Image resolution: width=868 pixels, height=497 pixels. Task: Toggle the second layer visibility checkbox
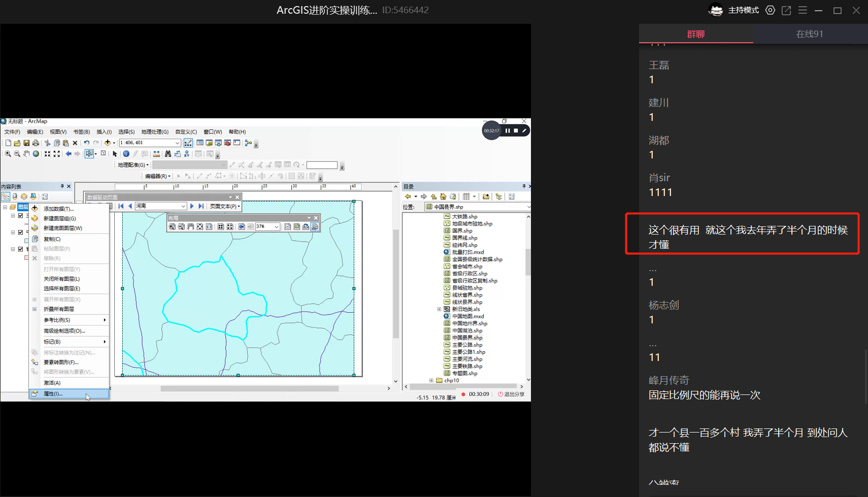(21, 233)
